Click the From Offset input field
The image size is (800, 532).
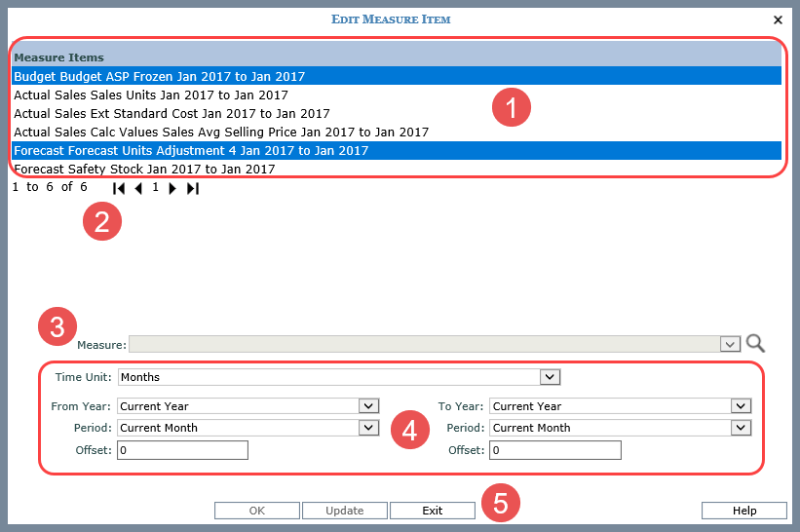tap(182, 450)
